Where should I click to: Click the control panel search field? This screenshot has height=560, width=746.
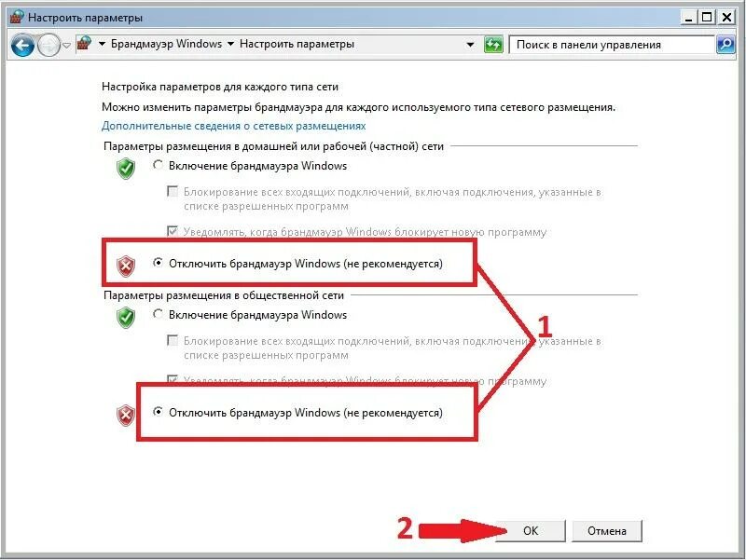point(612,45)
